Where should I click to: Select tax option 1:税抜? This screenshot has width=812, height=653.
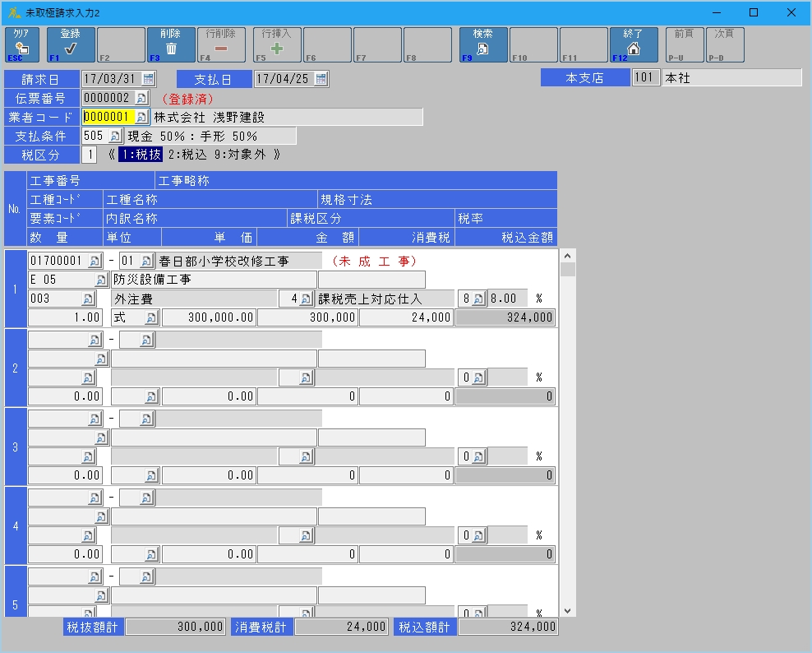(x=140, y=155)
